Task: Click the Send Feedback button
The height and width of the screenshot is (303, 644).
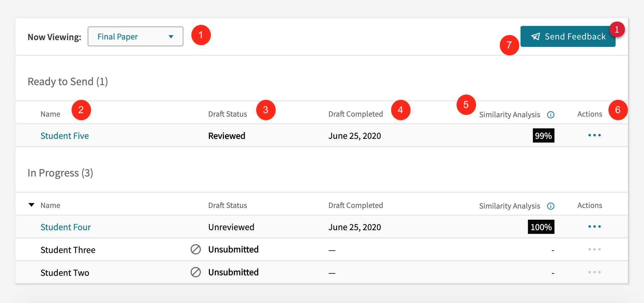Action: click(568, 36)
